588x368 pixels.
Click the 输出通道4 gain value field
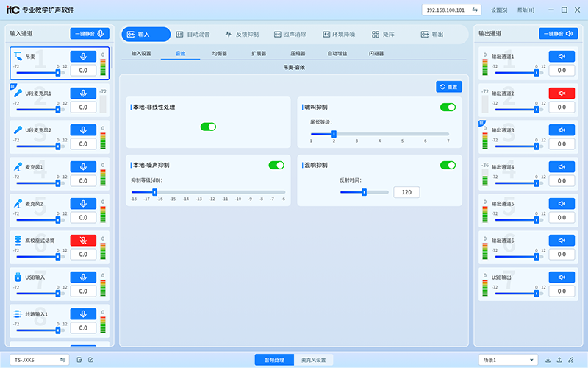click(x=562, y=180)
